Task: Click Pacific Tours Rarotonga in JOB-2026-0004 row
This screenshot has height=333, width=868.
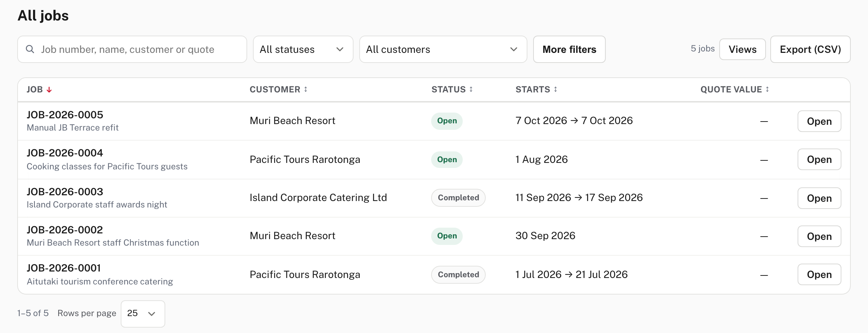Action: click(x=305, y=159)
